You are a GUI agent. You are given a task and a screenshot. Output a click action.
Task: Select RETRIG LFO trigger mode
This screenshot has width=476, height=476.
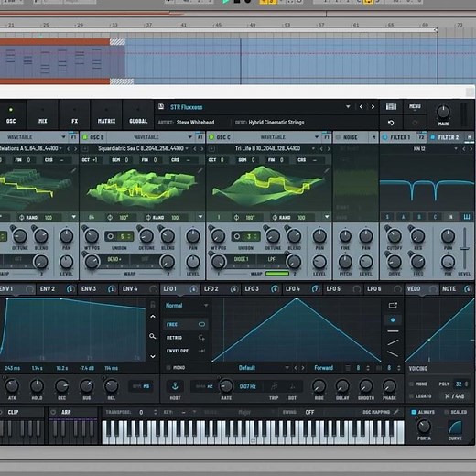tap(185, 338)
